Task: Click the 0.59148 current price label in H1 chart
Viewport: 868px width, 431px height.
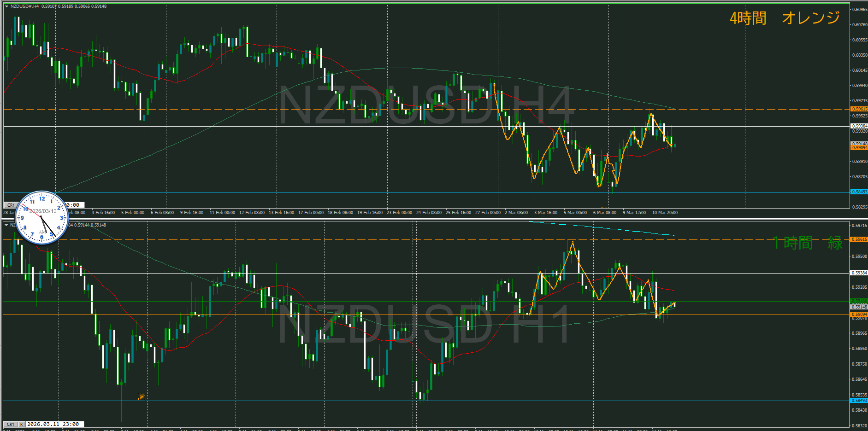Action: point(859,307)
